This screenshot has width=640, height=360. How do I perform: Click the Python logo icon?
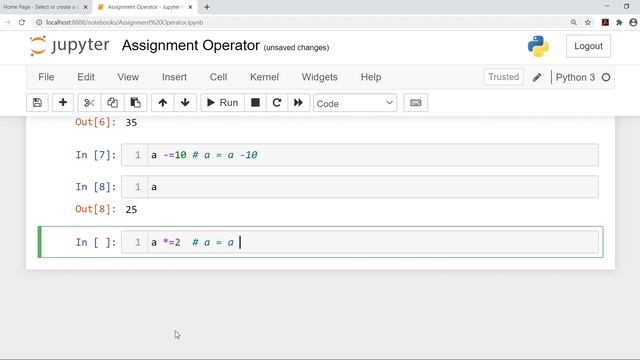pyautogui.click(x=538, y=46)
